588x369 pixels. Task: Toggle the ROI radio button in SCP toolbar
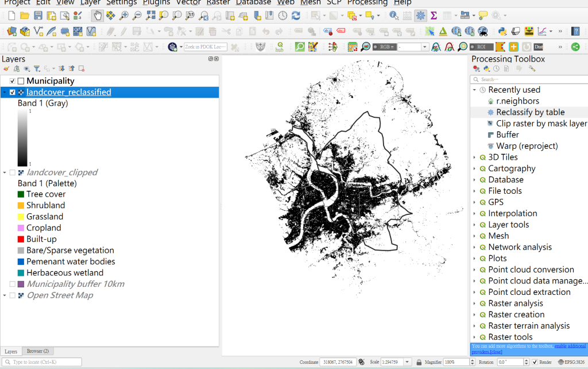click(473, 47)
